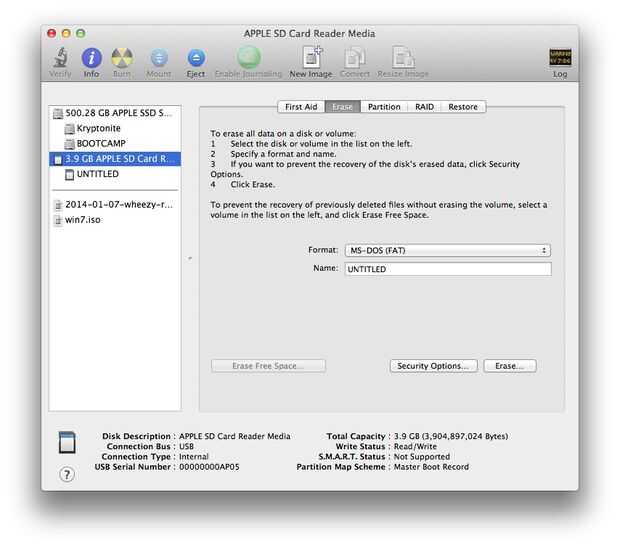This screenshot has height=548, width=620.
Task: Click the Disk Description APPLE SD Card Reader Media text
Action: (234, 436)
